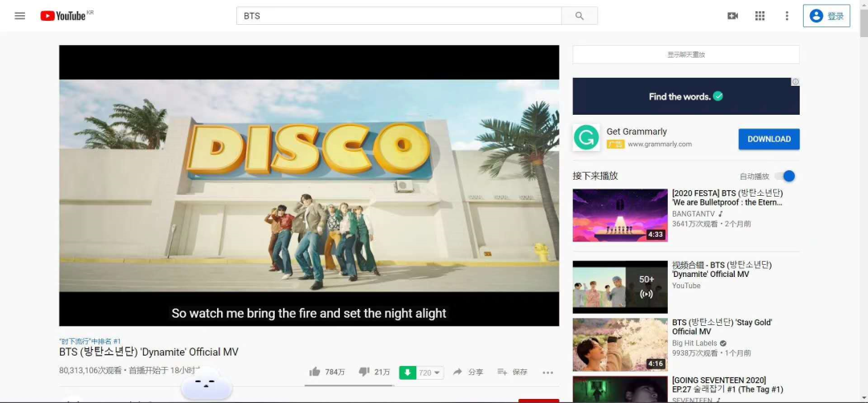Click the 接下来播放 heading
Viewport: 868px width, 403px height.
[x=595, y=176]
